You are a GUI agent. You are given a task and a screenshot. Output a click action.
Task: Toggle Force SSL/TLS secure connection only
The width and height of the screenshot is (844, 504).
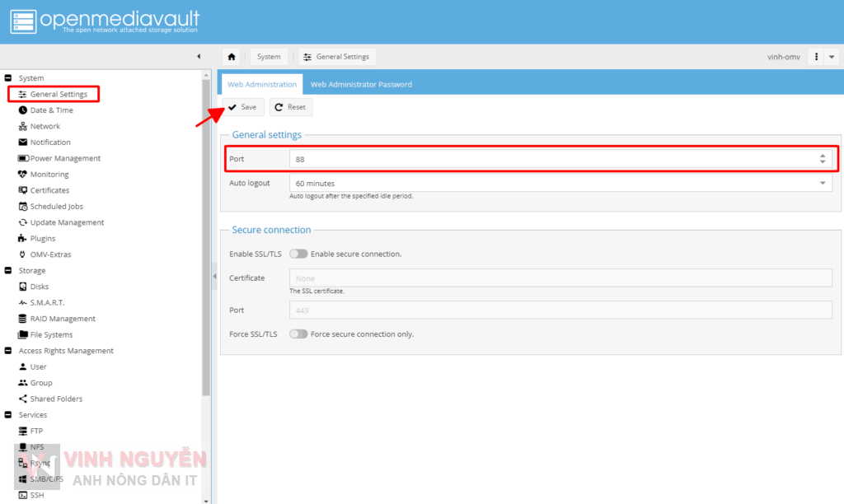click(298, 334)
